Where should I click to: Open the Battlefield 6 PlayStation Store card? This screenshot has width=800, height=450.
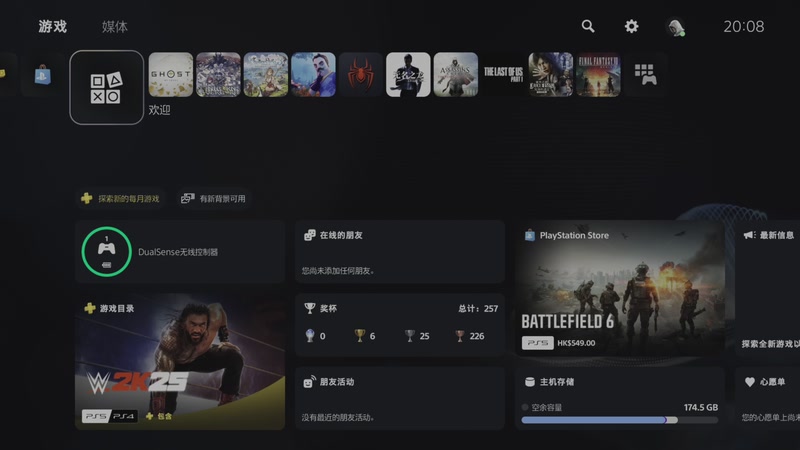tap(620, 288)
